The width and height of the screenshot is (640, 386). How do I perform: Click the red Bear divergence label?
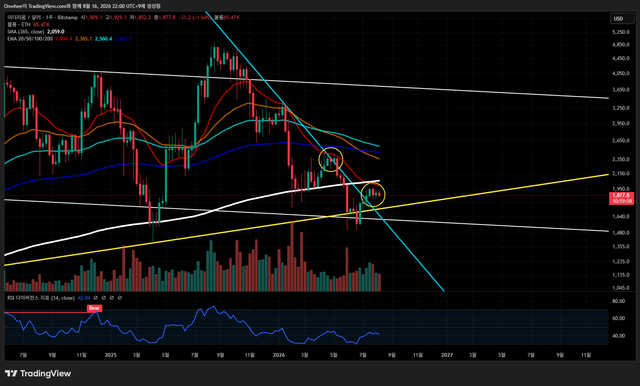tap(94, 308)
